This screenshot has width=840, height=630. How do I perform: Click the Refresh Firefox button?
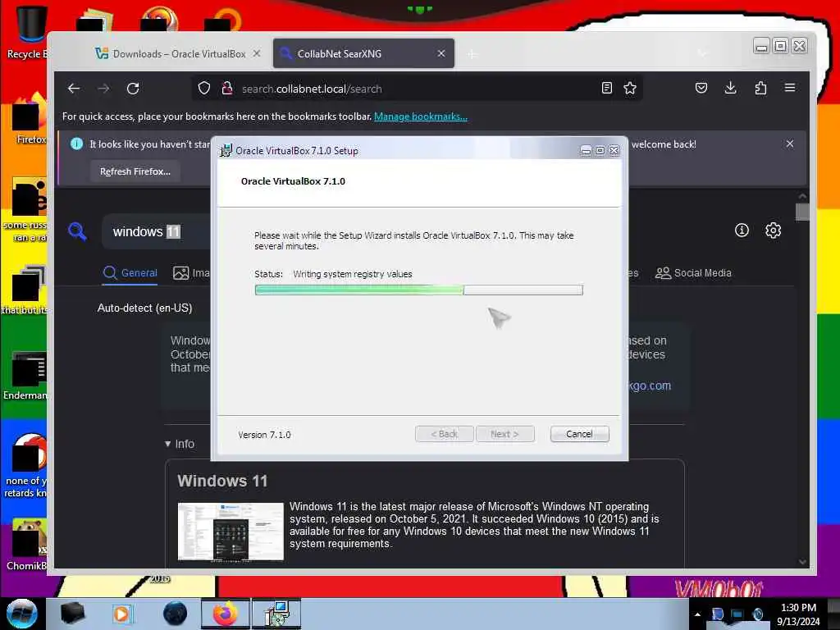pos(135,171)
